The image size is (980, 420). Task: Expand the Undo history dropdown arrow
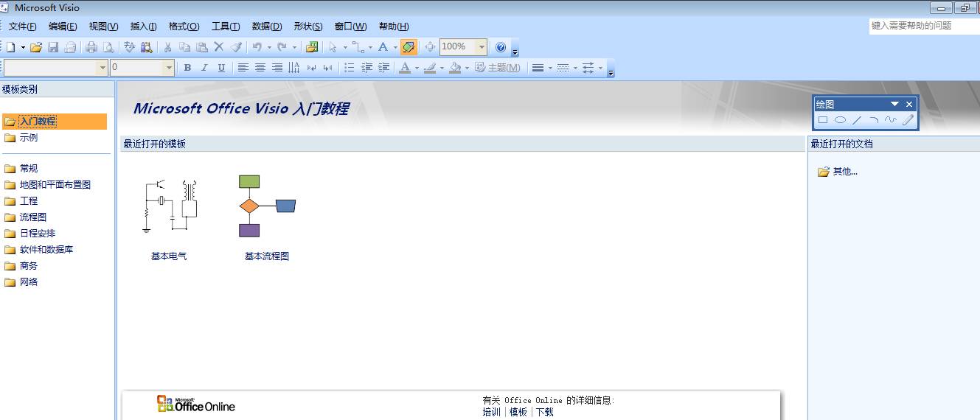[269, 47]
